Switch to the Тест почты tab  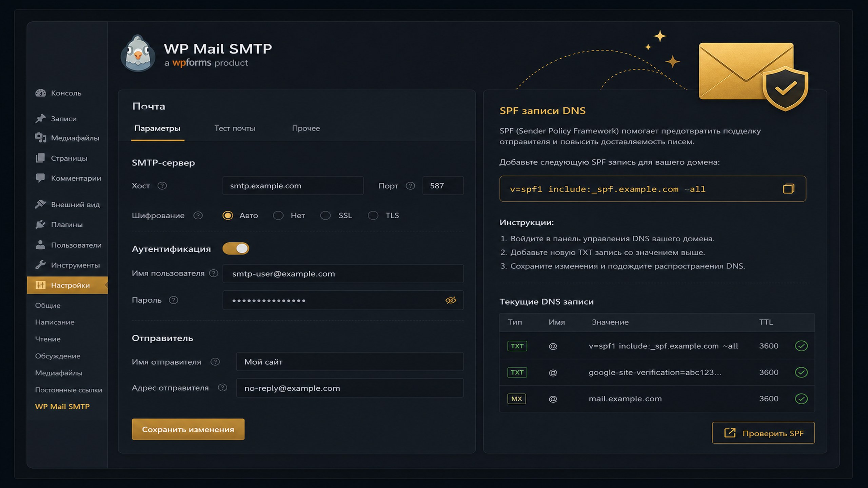(235, 128)
